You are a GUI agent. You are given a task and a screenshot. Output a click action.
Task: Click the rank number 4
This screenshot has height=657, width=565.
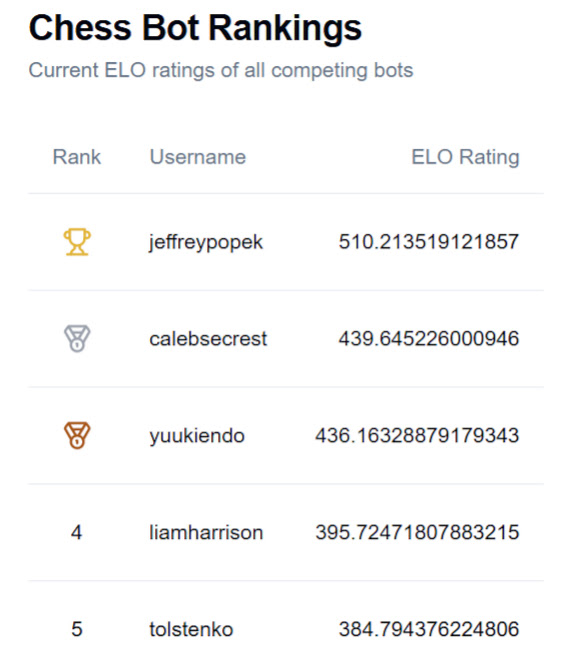click(x=76, y=533)
